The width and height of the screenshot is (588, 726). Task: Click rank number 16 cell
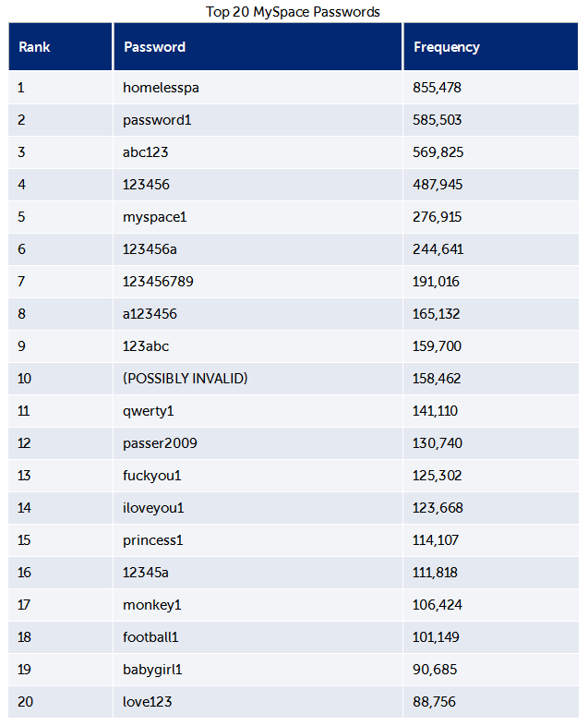(25, 573)
